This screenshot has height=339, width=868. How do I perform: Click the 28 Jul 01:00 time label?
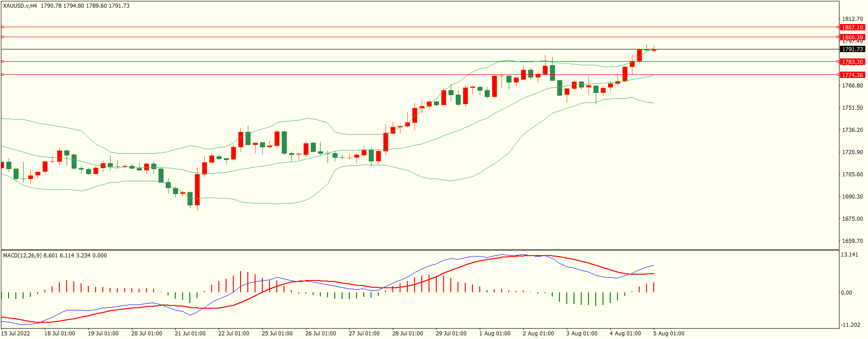pyautogui.click(x=408, y=334)
